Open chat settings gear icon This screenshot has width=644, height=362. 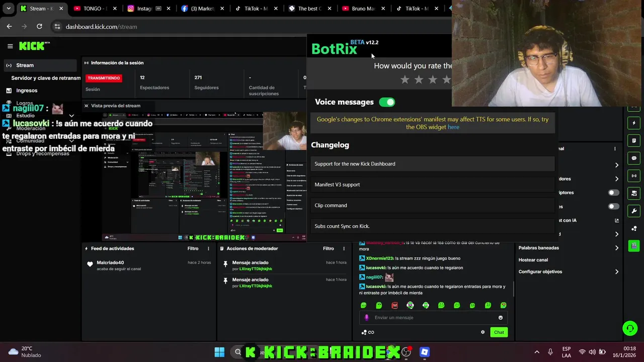click(482, 332)
